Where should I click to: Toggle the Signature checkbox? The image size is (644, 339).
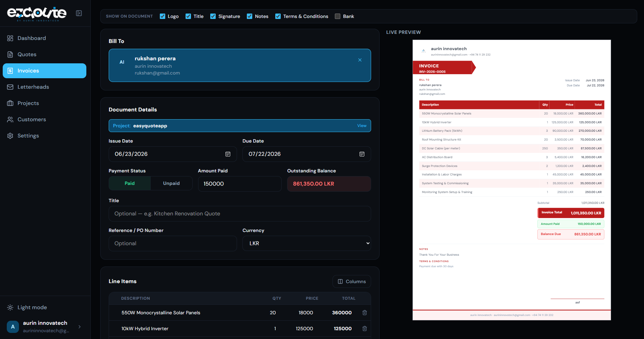point(213,16)
